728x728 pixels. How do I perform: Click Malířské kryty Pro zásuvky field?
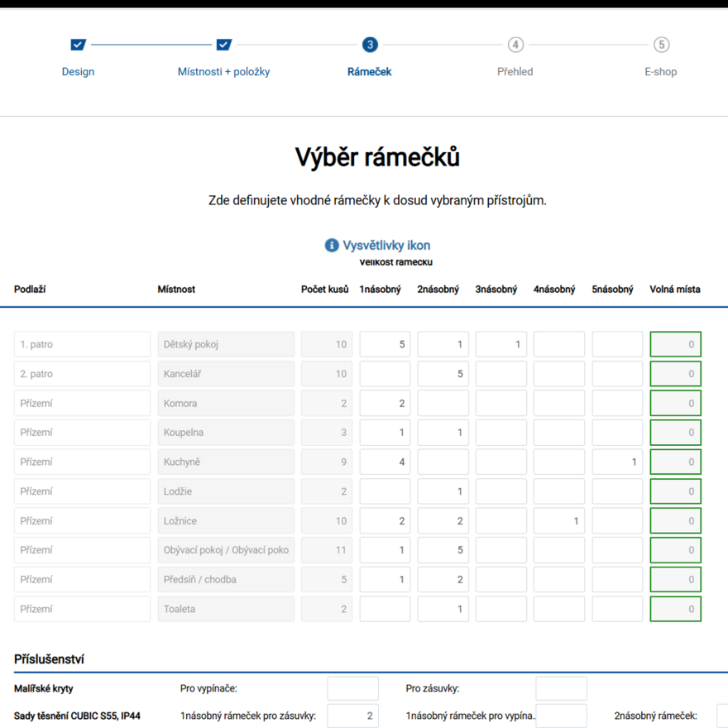(562, 688)
